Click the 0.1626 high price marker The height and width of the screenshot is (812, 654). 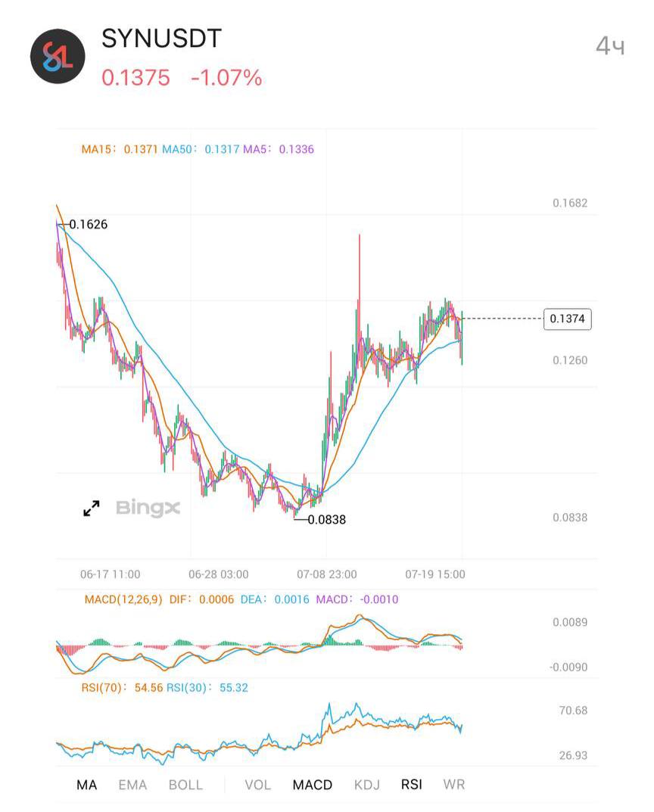88,224
